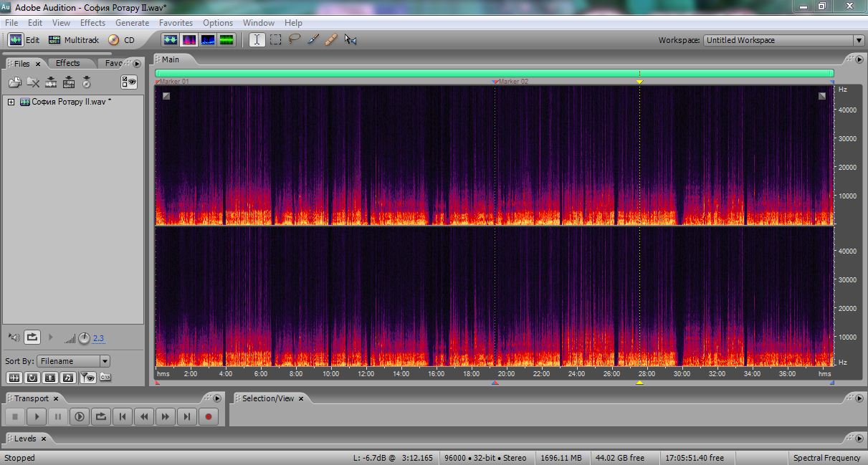Toggle loop play in Files panel
This screenshot has height=465, width=868.
coord(32,337)
